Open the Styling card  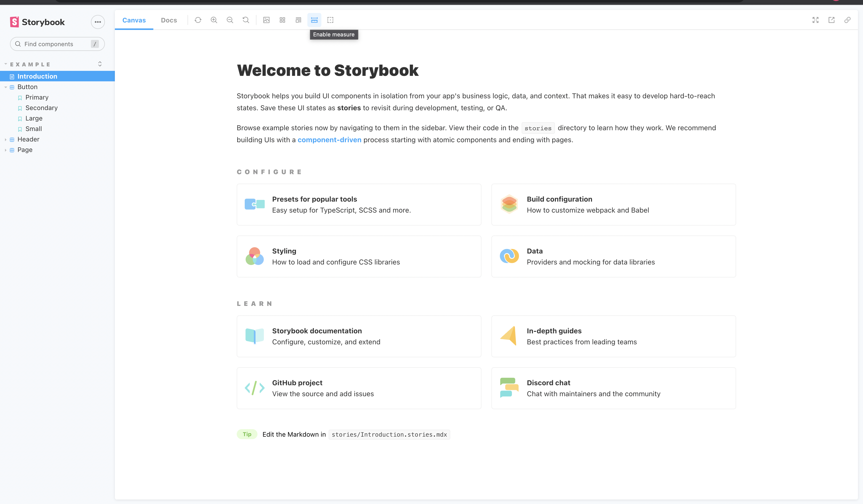[x=359, y=257]
